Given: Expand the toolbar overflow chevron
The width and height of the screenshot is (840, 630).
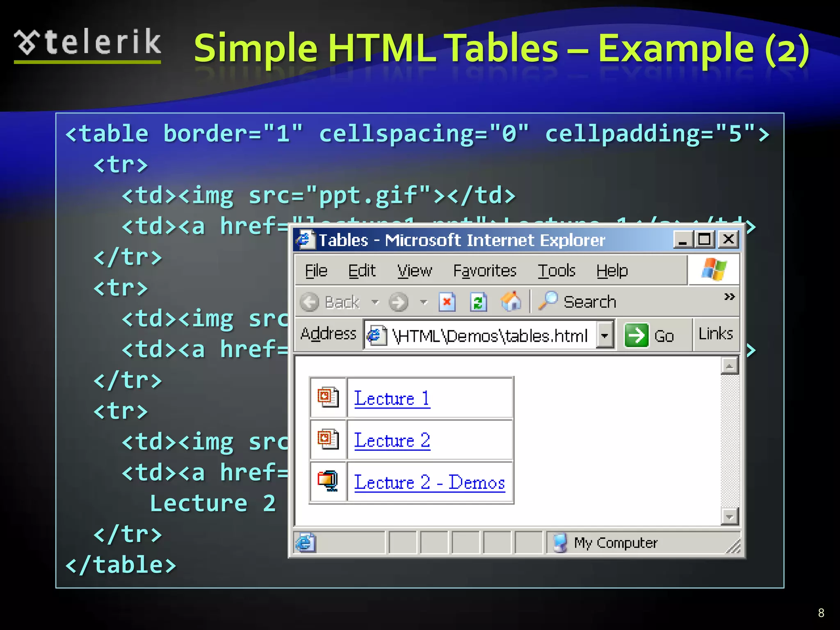Looking at the screenshot, I should (729, 296).
